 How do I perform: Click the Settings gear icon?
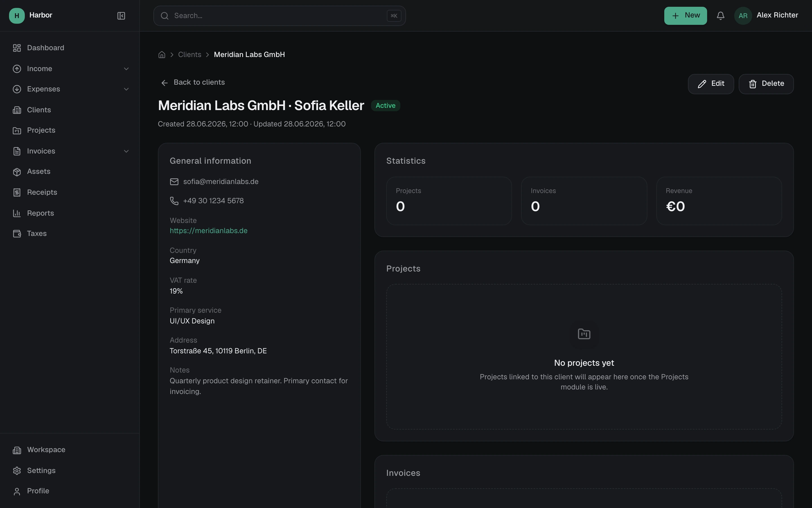pos(17,471)
